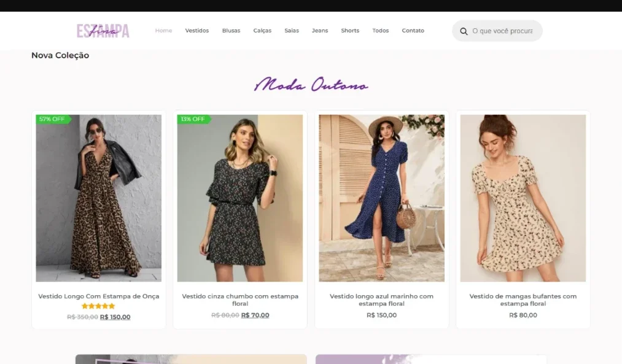Click the R$ 150,00 sale price of leopard dress

[115, 317]
